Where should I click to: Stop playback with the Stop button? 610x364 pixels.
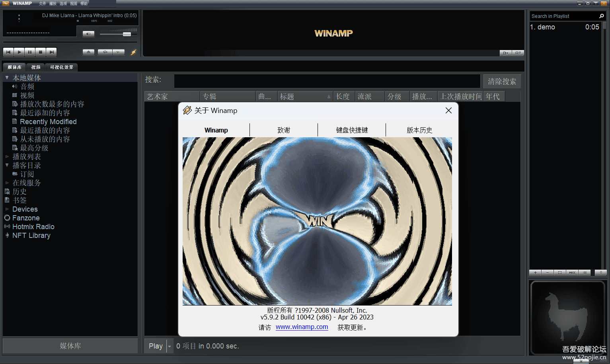click(41, 52)
